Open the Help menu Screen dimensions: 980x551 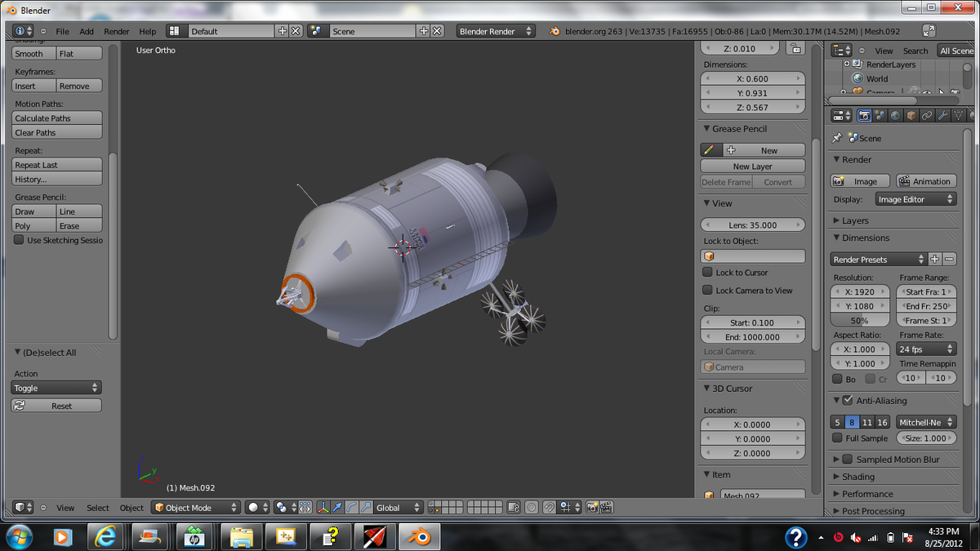point(148,31)
